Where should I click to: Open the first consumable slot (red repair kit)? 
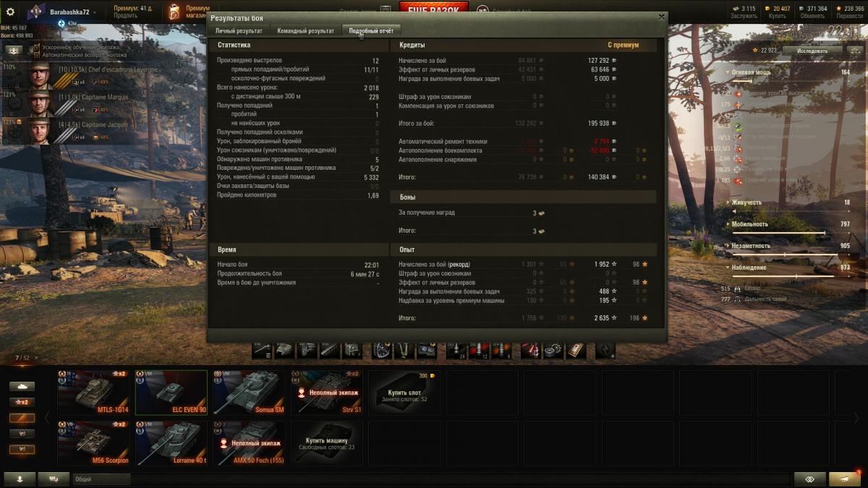(x=531, y=350)
